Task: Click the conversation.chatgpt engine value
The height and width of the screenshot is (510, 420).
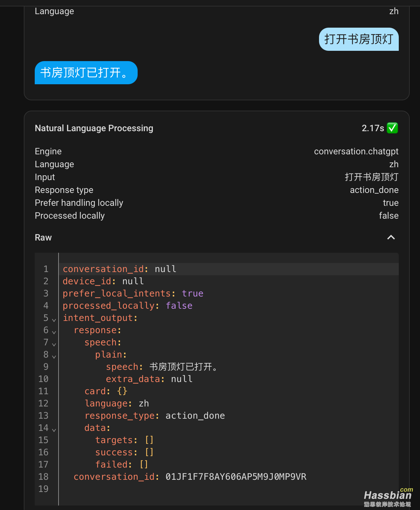Action: 356,151
